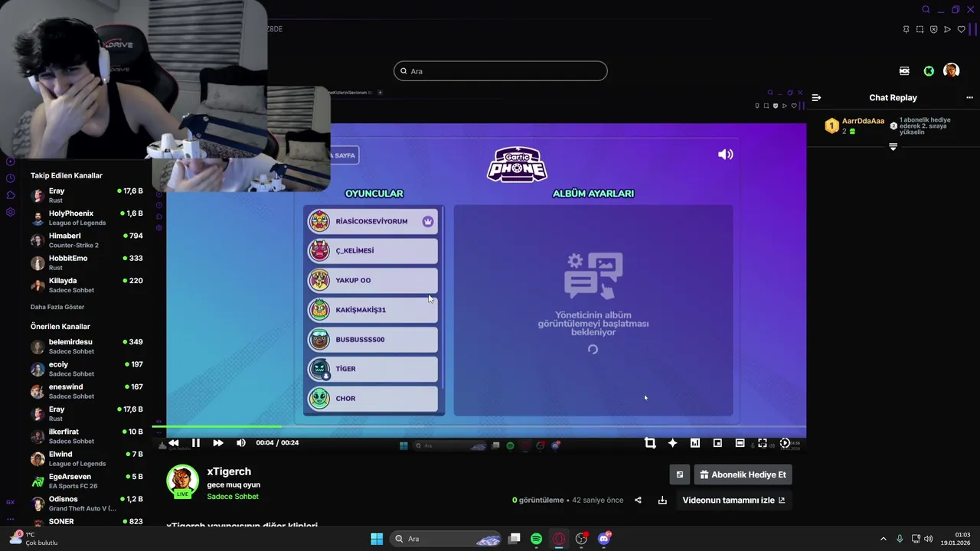Open the clip crop tool icon
Screen dimensions: 980x551
pos(650,443)
